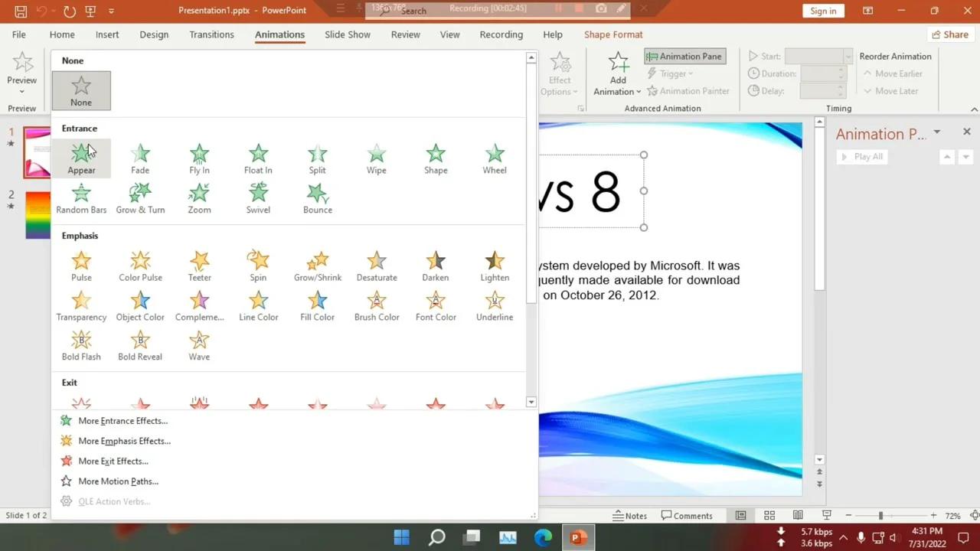980x551 pixels.
Task: Expand the Add Animation gallery
Action: 617,73
